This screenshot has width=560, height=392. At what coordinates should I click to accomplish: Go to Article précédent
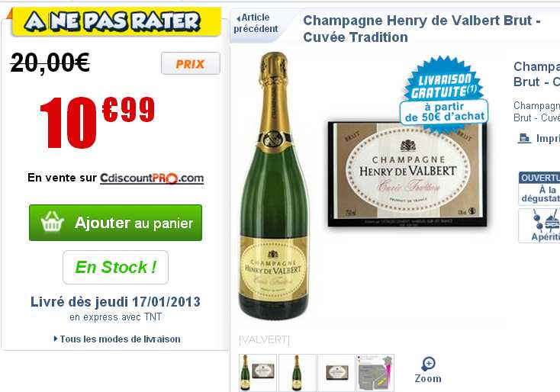point(256,23)
